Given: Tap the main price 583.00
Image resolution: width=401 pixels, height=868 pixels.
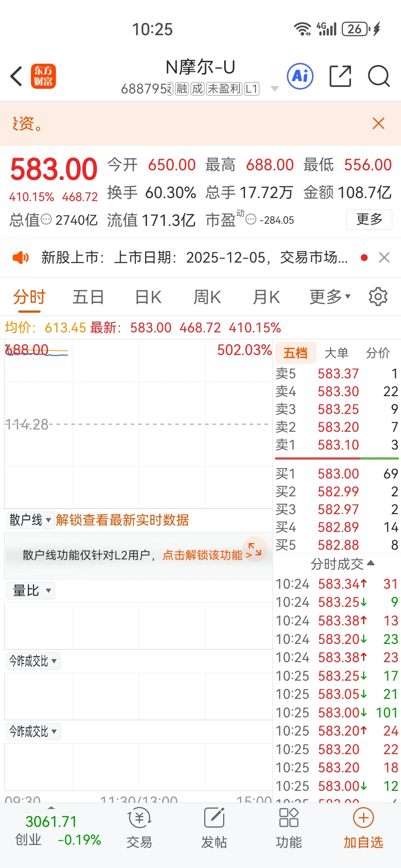Looking at the screenshot, I should (54, 169).
